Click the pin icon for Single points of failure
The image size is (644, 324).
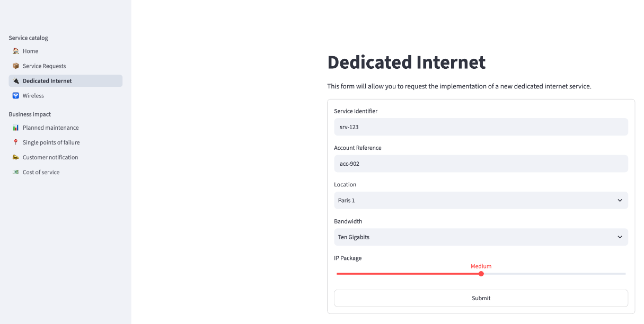click(x=16, y=142)
